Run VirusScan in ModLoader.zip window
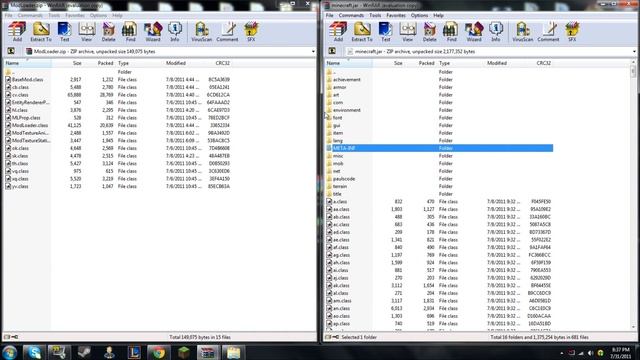The height and width of the screenshot is (360, 640). [x=201, y=32]
